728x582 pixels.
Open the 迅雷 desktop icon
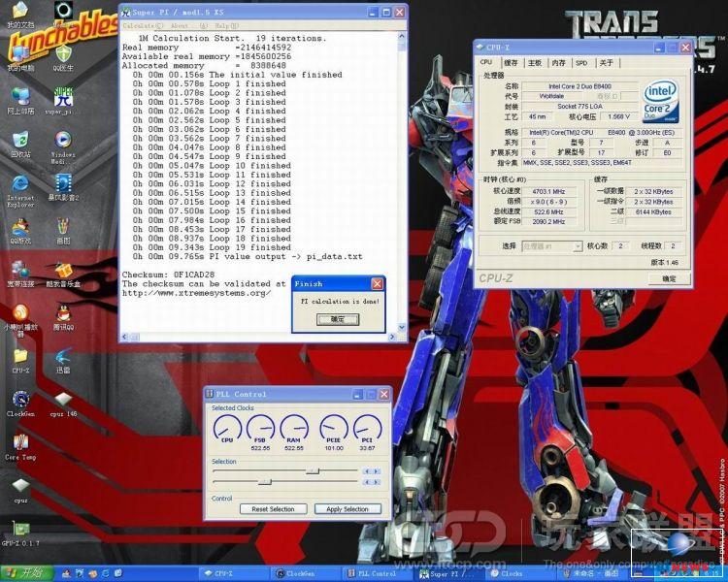(63, 361)
